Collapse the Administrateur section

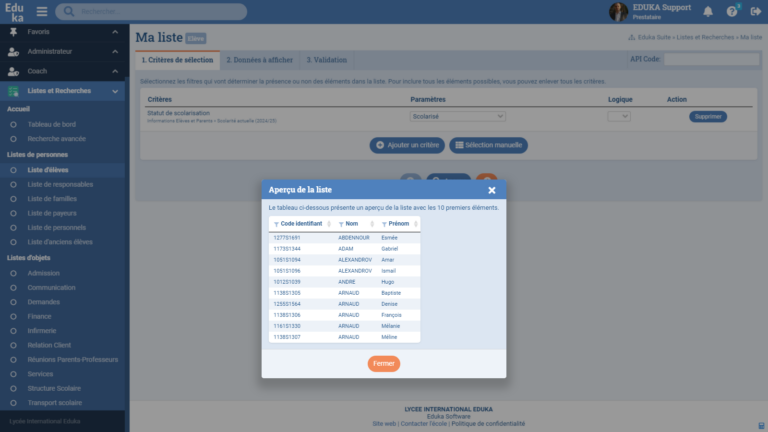pyautogui.click(x=115, y=51)
